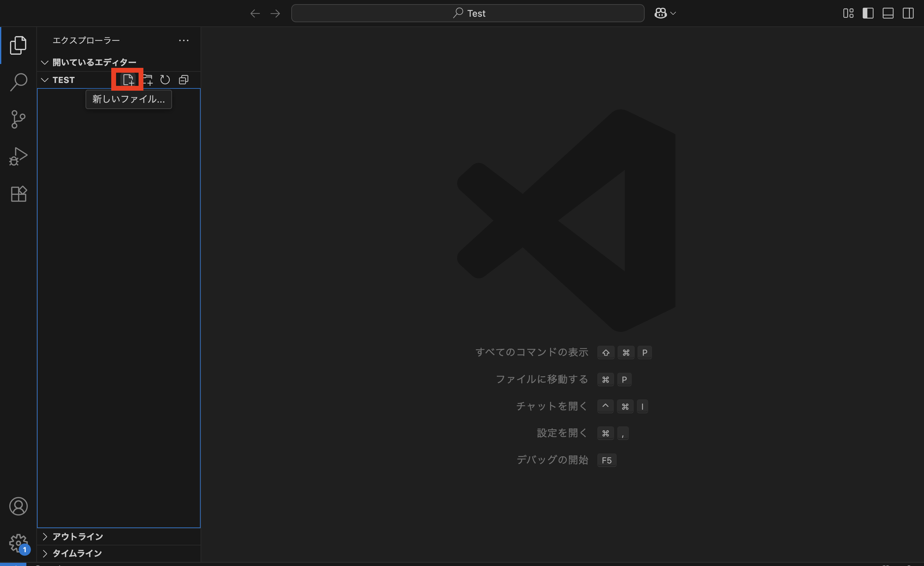Open the Manage gear settings icon

pos(18,543)
